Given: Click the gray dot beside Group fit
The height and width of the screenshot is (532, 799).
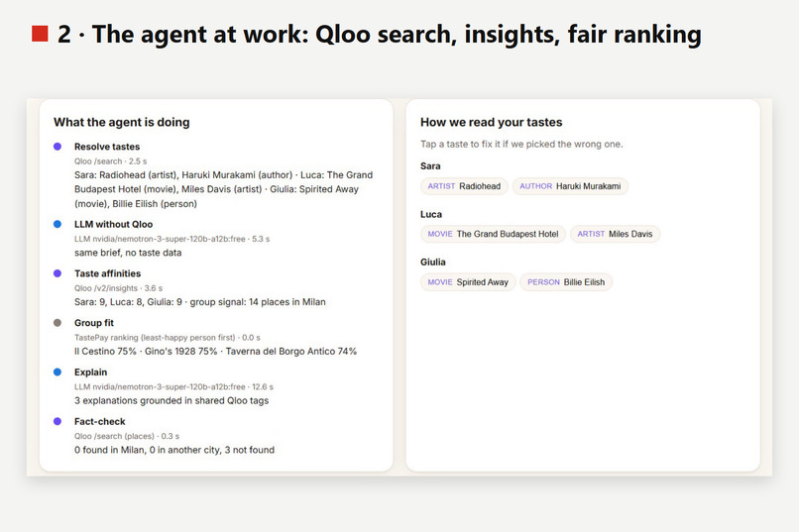Looking at the screenshot, I should (57, 323).
